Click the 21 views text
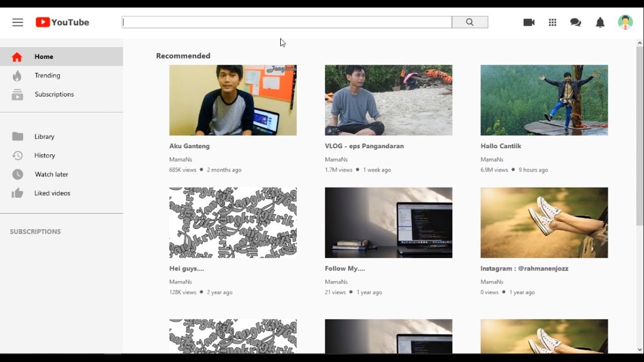Screen dimensions: 644x362 coord(335,292)
